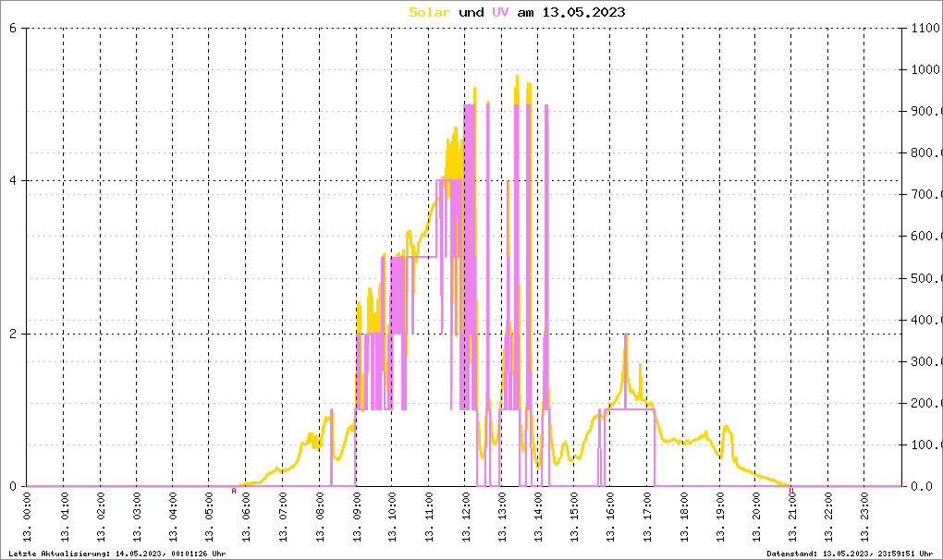943x560 pixels.
Task: Click the right axis value "300.0"
Action: point(926,361)
